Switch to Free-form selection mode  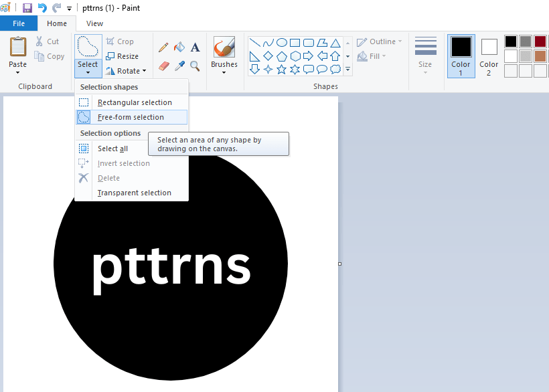[131, 117]
